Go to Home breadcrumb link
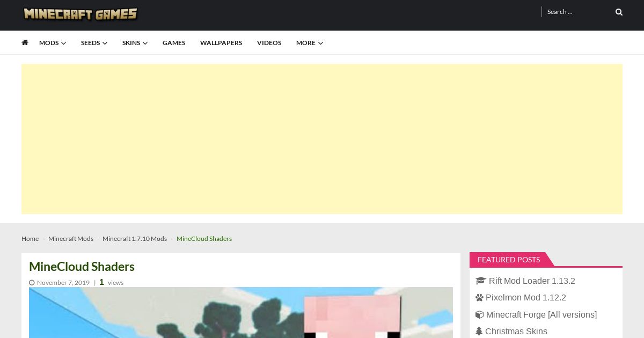644x338 pixels. click(x=30, y=239)
